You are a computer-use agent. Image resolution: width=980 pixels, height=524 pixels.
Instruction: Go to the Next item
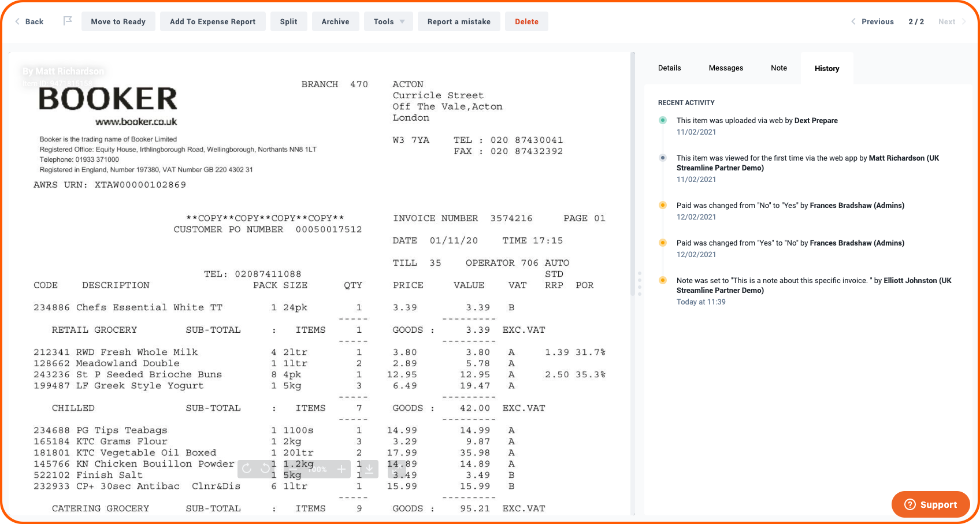[952, 21]
